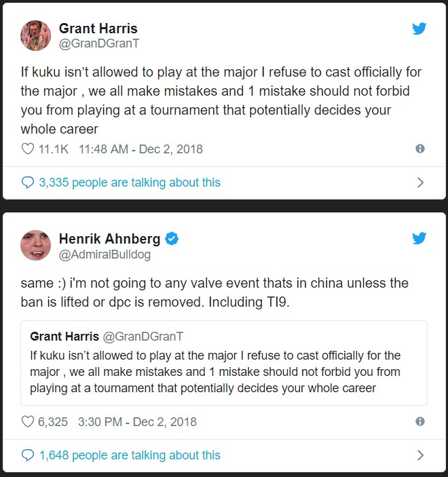Open info icon on Henrik Ahnberg tweet

pos(420,421)
